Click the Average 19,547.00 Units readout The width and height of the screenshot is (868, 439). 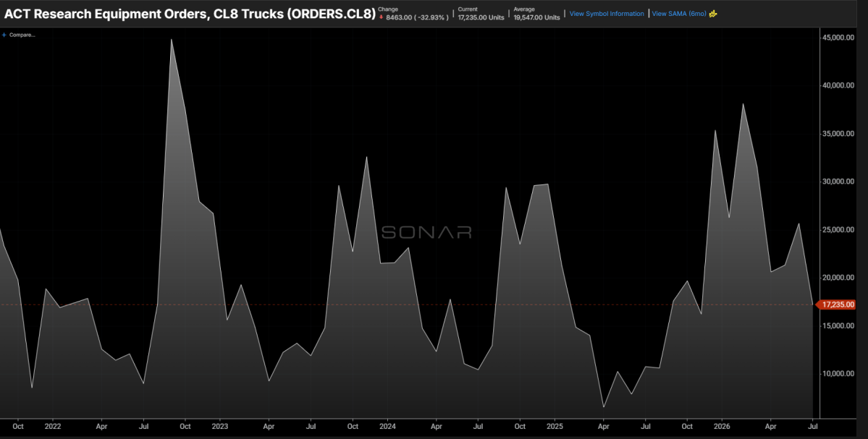coord(537,14)
